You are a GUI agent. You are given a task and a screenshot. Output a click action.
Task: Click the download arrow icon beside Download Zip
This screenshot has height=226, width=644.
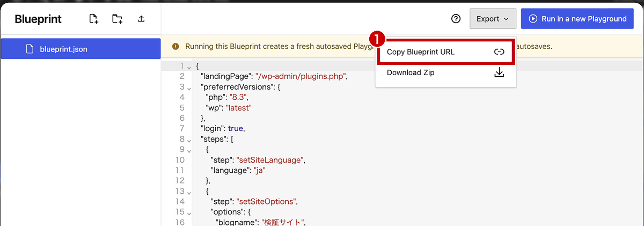click(499, 72)
